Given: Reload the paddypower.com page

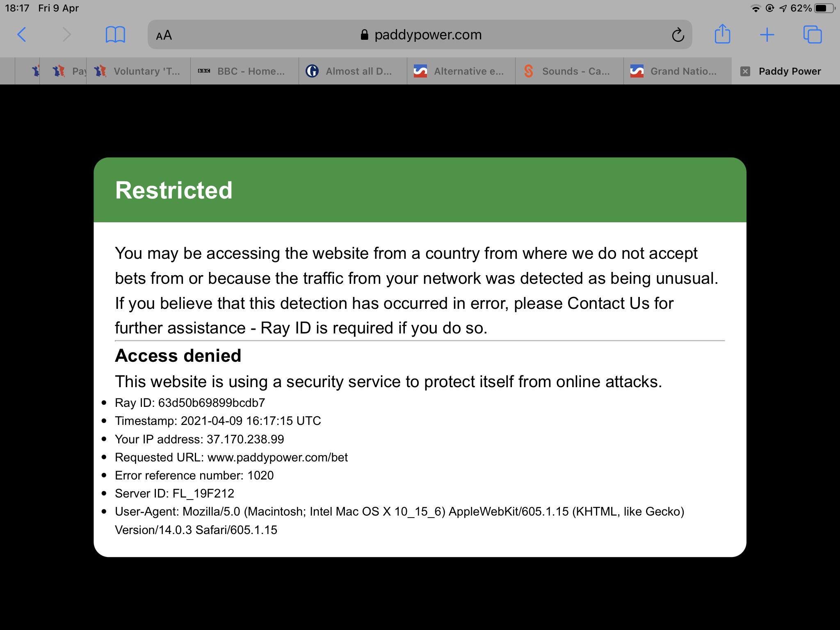Looking at the screenshot, I should pyautogui.click(x=678, y=35).
